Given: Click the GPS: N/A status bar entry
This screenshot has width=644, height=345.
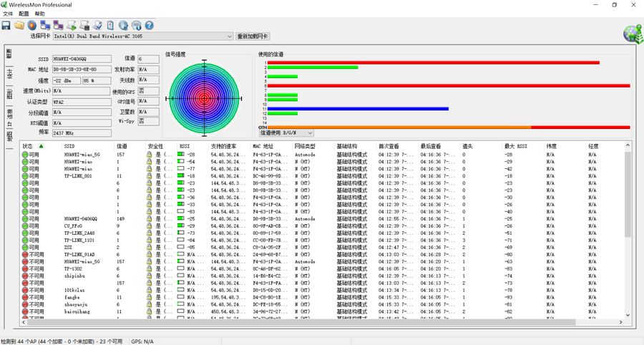Looking at the screenshot, I should tap(142, 341).
